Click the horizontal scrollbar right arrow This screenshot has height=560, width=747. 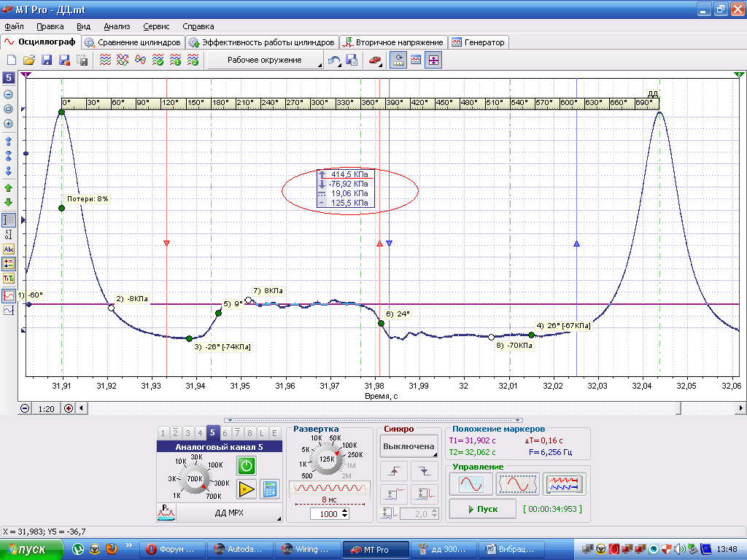(740, 408)
